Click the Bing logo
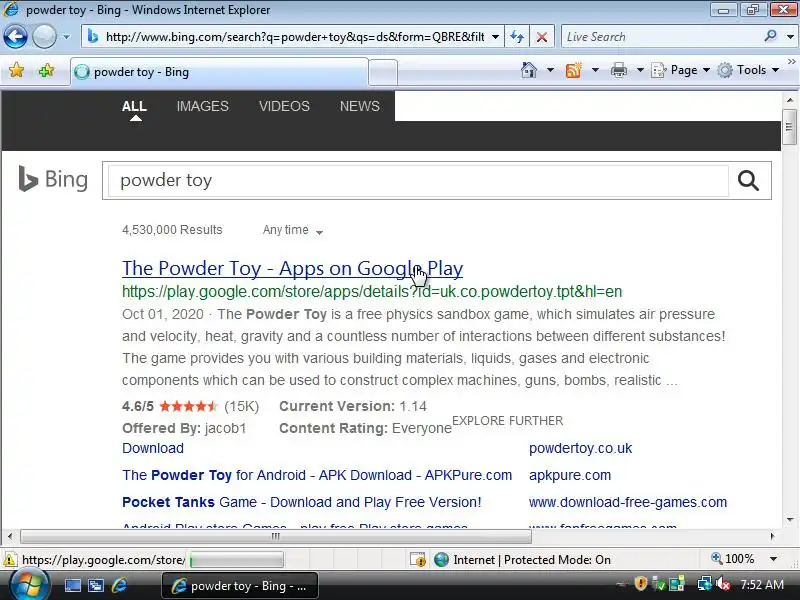The height and width of the screenshot is (600, 800). [53, 179]
